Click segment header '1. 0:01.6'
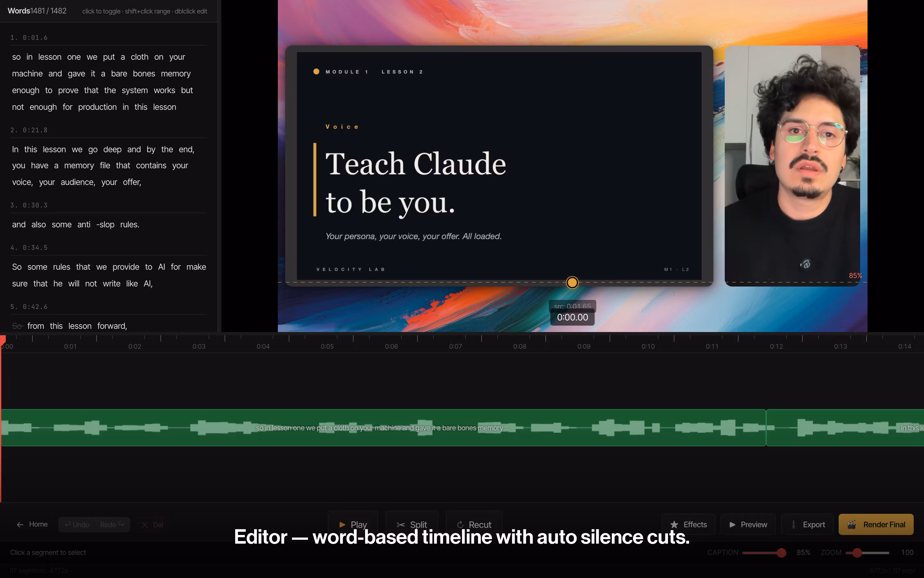 [29, 38]
